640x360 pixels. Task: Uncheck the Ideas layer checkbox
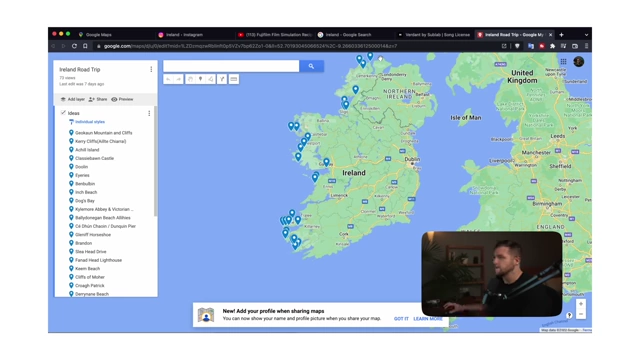[63, 113]
